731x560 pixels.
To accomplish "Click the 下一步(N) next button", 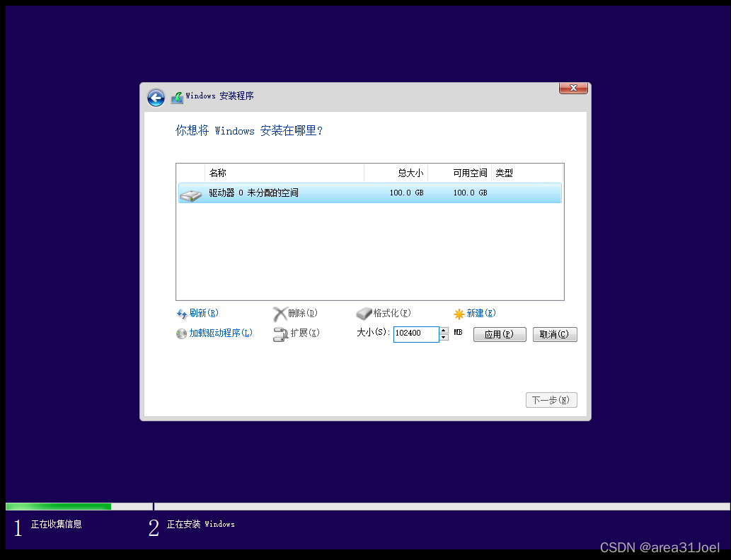I will tap(551, 400).
